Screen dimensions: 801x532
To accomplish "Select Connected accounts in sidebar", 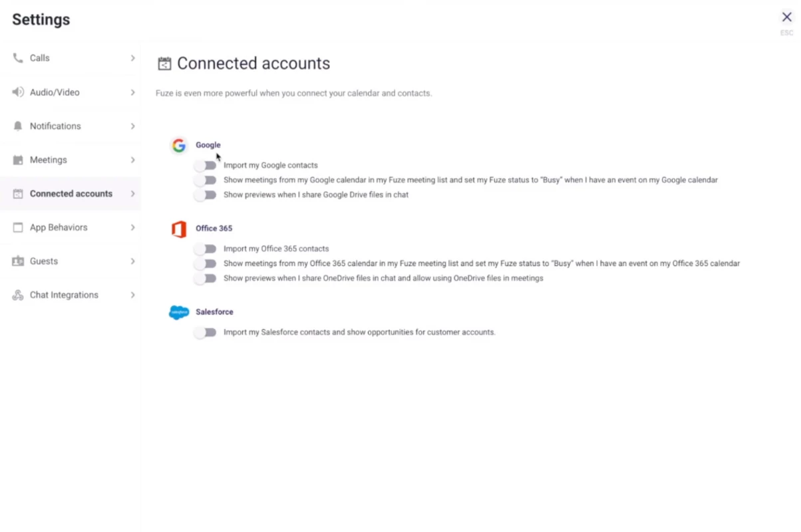I will coord(71,194).
